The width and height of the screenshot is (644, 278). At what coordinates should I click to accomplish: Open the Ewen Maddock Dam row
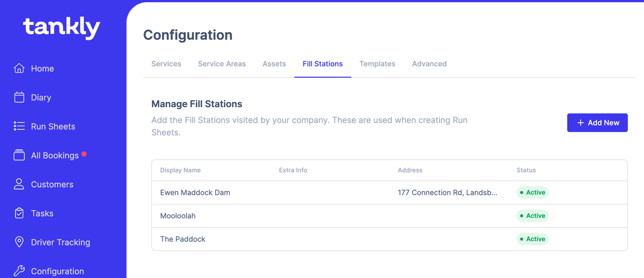coord(195,193)
